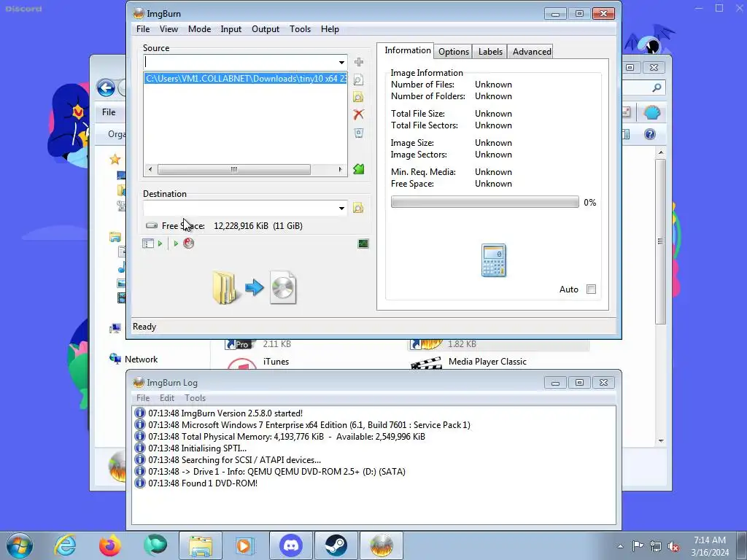Show hidden tray icons arrow
The width and height of the screenshot is (747, 560).
click(x=620, y=546)
